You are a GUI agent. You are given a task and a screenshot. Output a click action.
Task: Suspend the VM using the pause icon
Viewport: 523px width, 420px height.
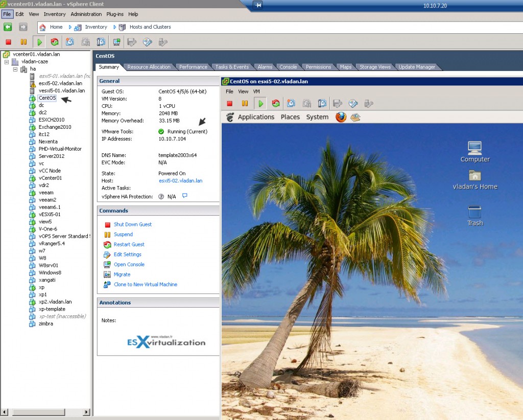23,42
